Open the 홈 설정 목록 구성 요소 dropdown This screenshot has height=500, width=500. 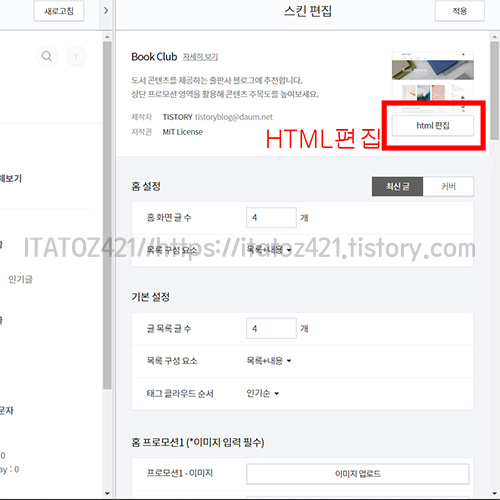click(269, 250)
